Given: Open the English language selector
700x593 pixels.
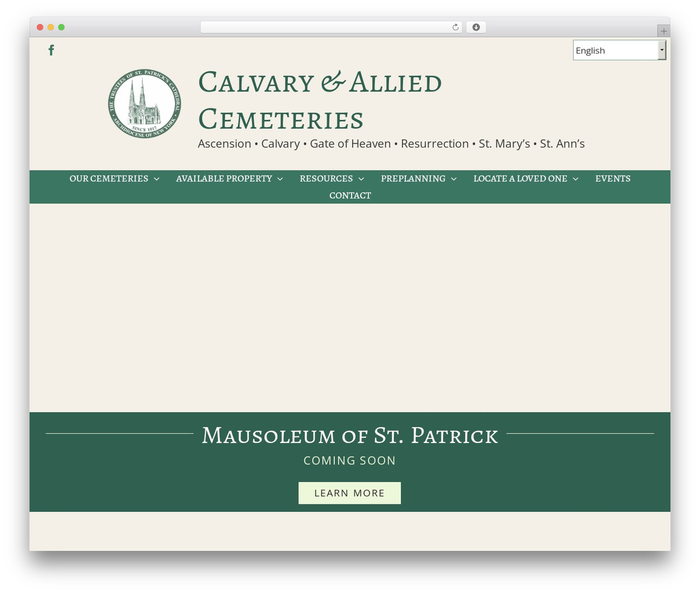Looking at the screenshot, I should pos(619,50).
